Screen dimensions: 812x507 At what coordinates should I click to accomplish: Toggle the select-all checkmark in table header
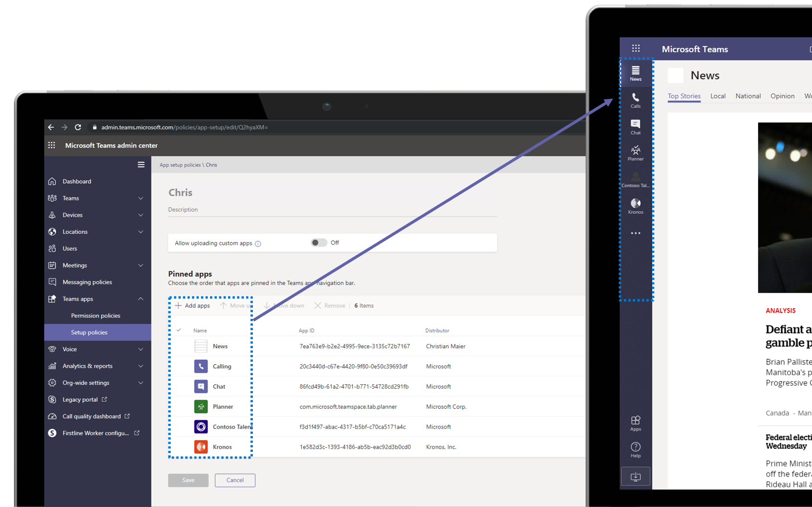coord(179,330)
